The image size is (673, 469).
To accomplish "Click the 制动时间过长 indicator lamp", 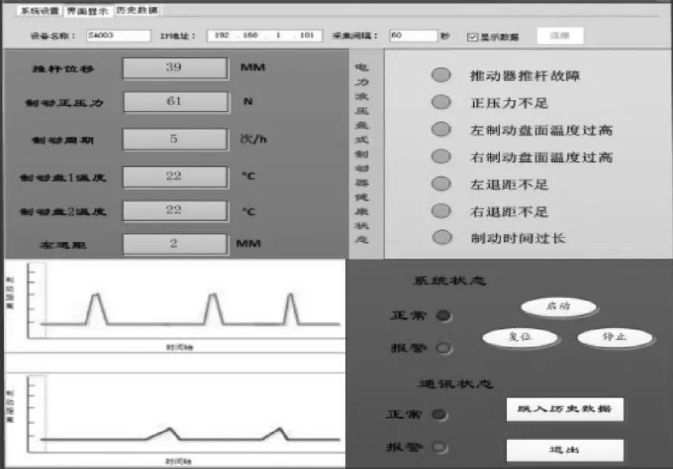I will 439,238.
